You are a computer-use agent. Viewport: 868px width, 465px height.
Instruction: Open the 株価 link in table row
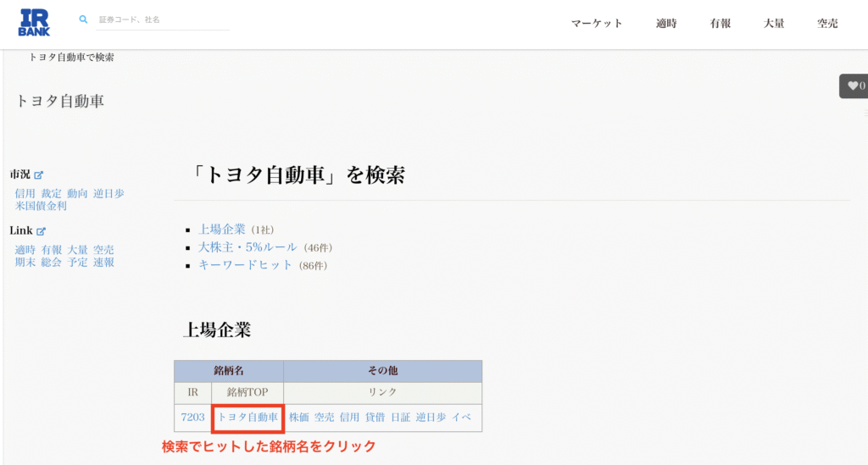coord(298,418)
